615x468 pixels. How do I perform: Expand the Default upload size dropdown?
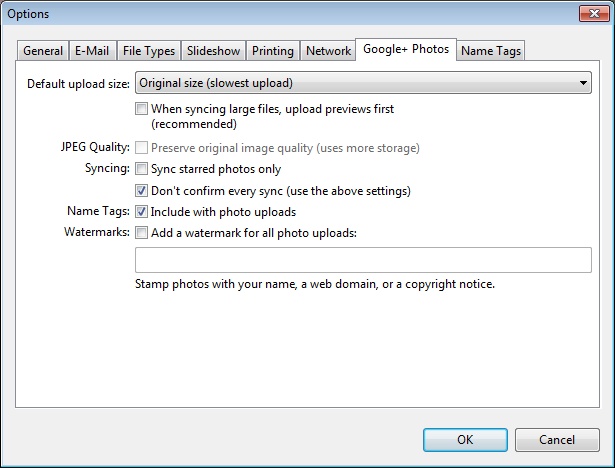pyautogui.click(x=363, y=83)
